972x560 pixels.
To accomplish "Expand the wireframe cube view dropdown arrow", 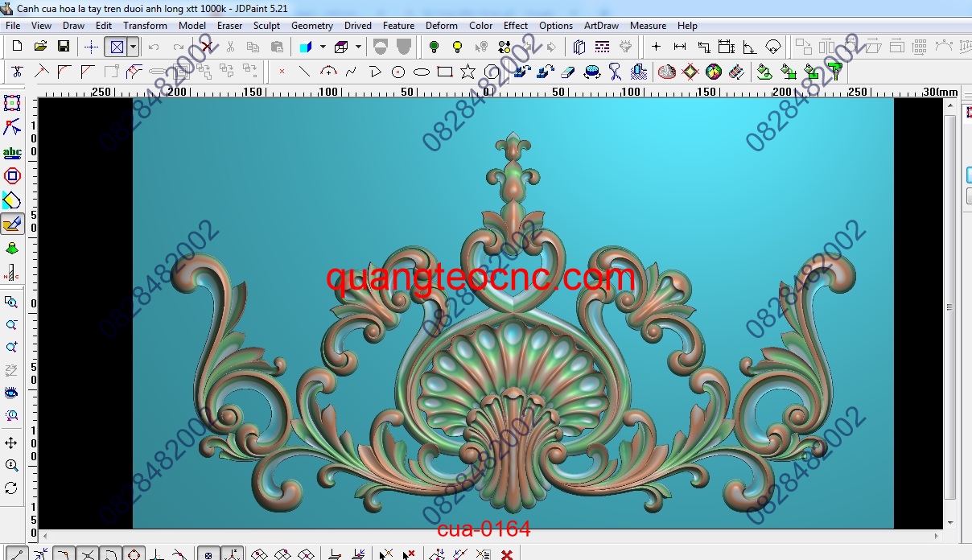I will tap(357, 47).
